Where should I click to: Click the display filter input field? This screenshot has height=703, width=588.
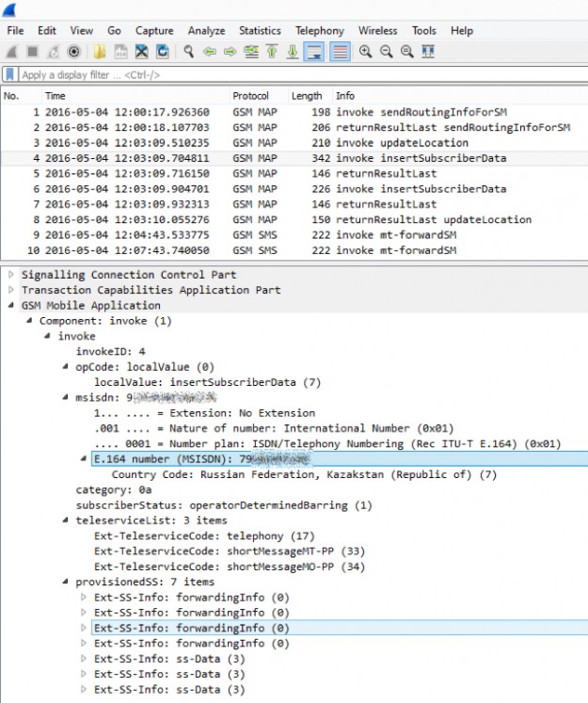282,74
